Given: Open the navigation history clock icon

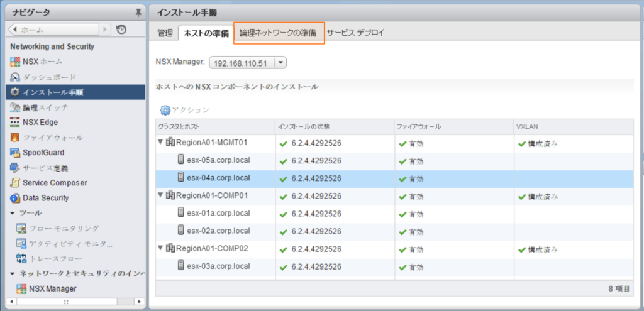Looking at the screenshot, I should [x=121, y=30].
